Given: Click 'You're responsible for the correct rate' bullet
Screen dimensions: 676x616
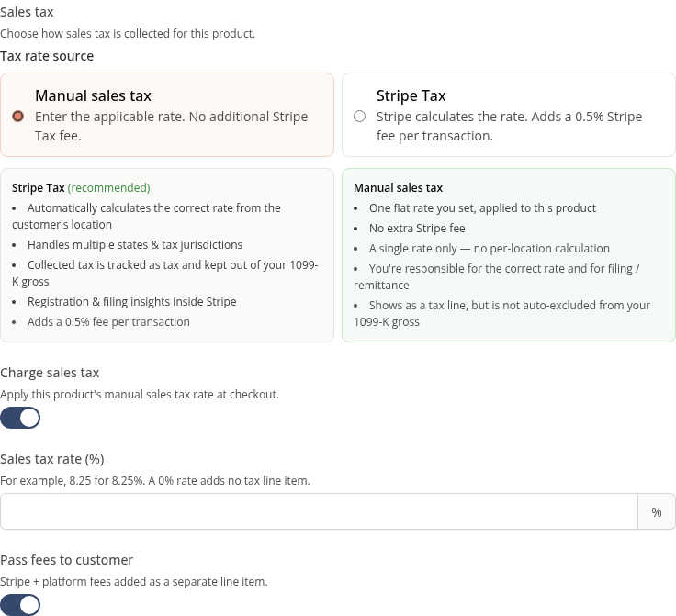Looking at the screenshot, I should pos(497,277).
